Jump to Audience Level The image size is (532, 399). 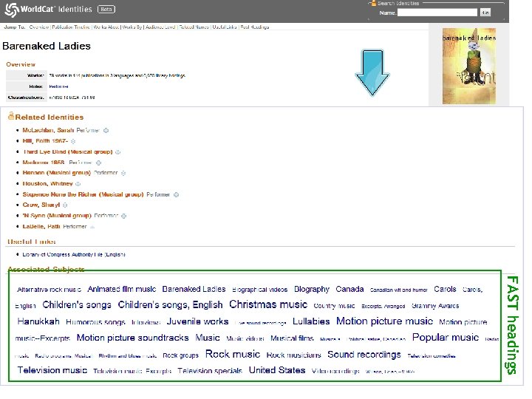160,27
